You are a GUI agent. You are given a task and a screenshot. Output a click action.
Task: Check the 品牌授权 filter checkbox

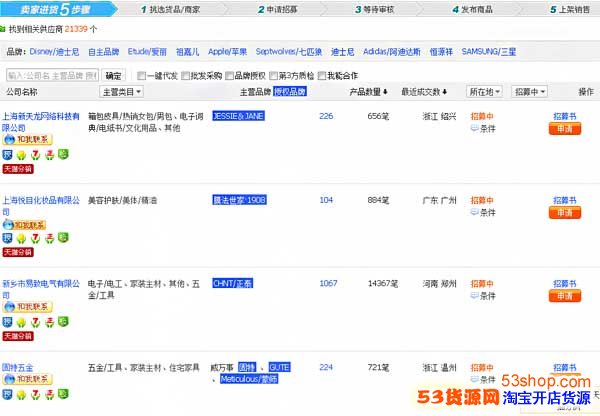(x=230, y=76)
